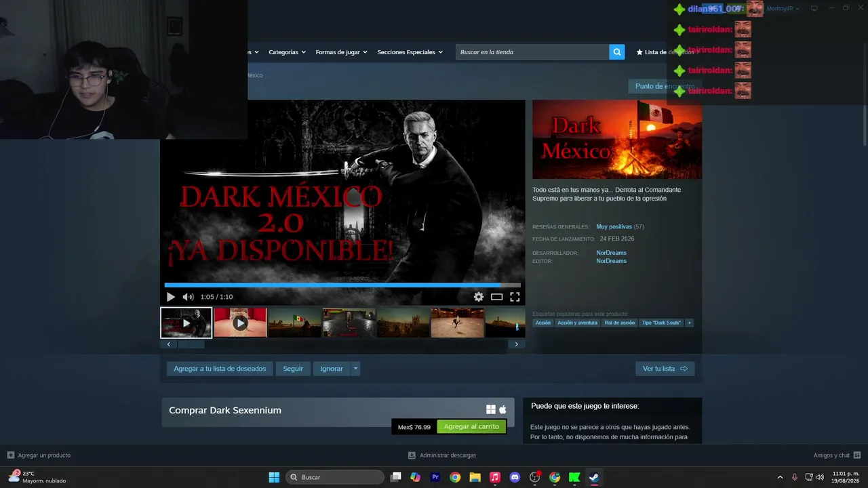Click the plus button to add tags
Viewport: 868px width, 488px height.
(690, 323)
